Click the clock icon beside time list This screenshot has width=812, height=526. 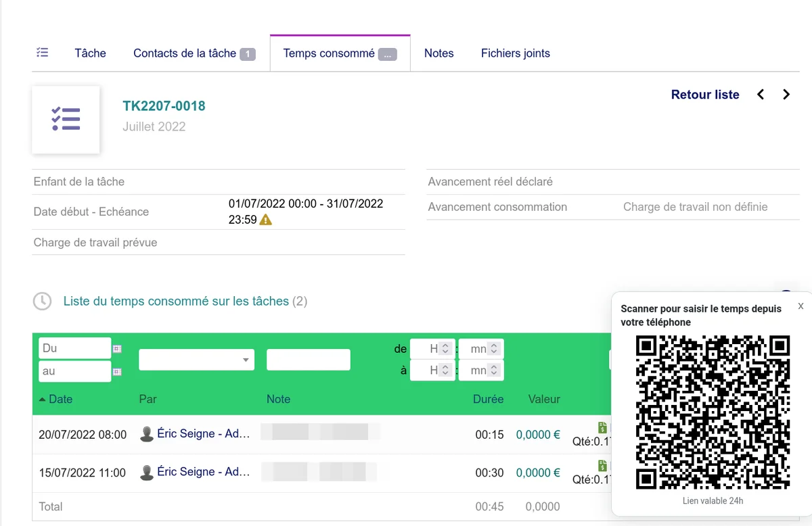pos(43,302)
